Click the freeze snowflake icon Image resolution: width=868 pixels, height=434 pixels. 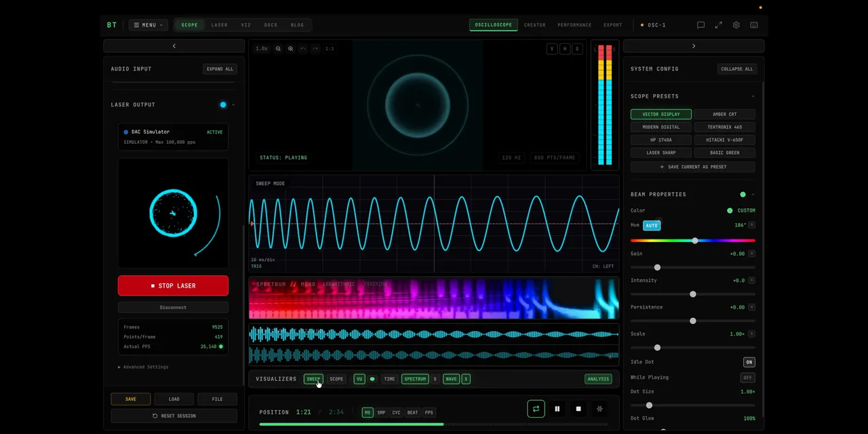[599, 409]
